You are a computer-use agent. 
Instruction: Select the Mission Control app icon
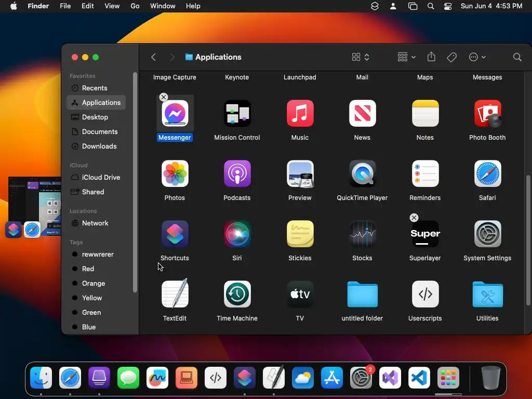237,113
